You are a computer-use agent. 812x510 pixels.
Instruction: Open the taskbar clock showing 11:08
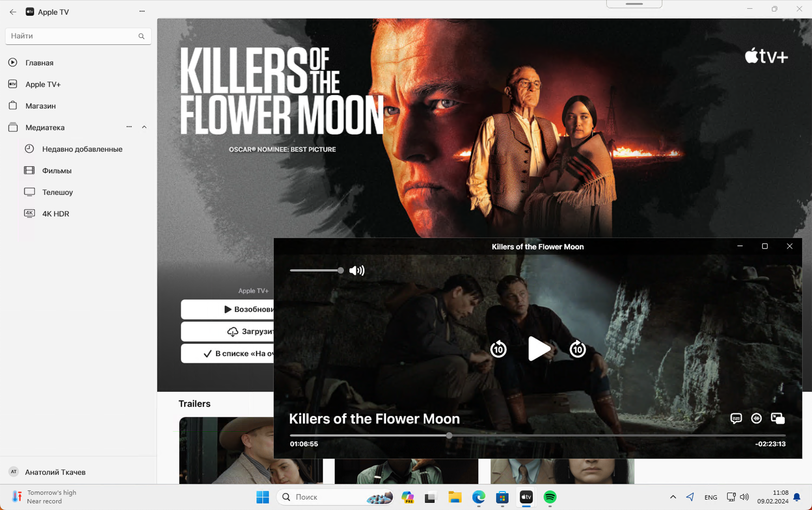773,497
